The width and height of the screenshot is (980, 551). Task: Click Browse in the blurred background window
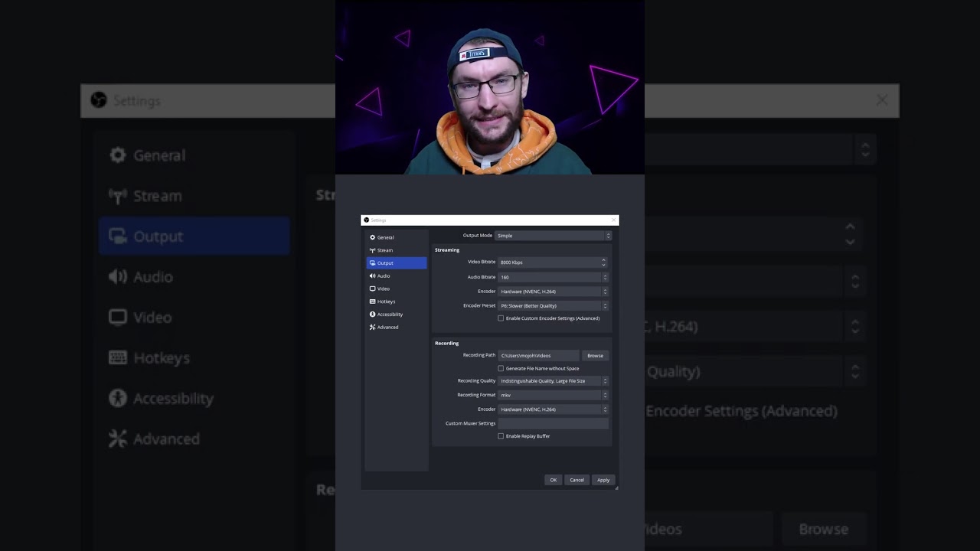[x=823, y=529]
